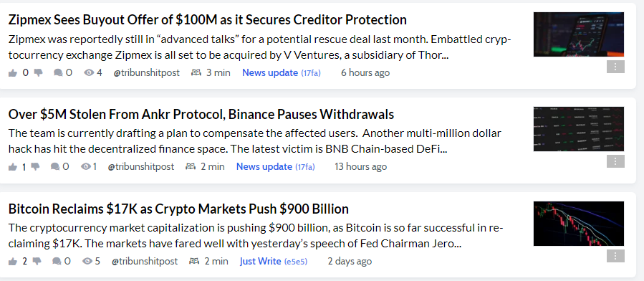Open comments on Bitcoin $17K post
This screenshot has width=644, height=281.
coord(57,261)
